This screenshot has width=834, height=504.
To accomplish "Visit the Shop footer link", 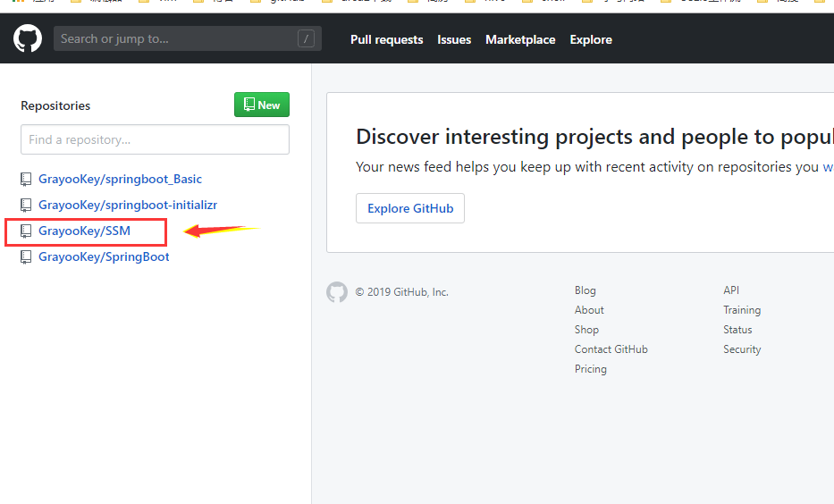I will 586,330.
